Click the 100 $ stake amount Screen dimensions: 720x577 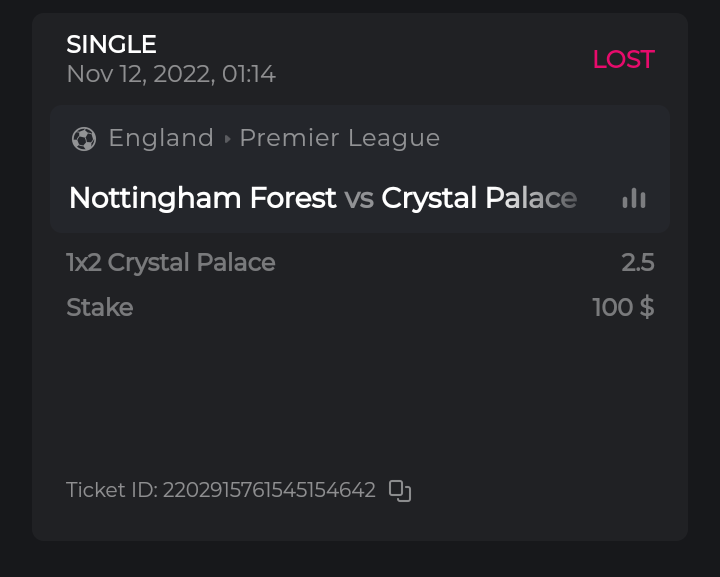point(623,307)
